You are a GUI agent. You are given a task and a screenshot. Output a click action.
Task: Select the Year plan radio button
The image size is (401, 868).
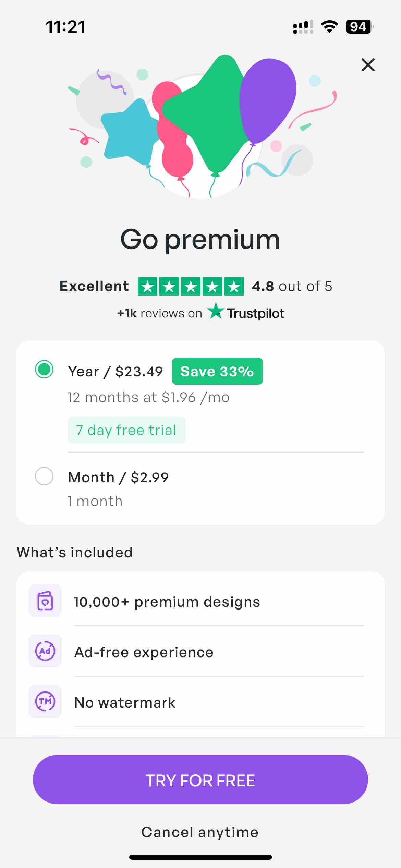[44, 370]
